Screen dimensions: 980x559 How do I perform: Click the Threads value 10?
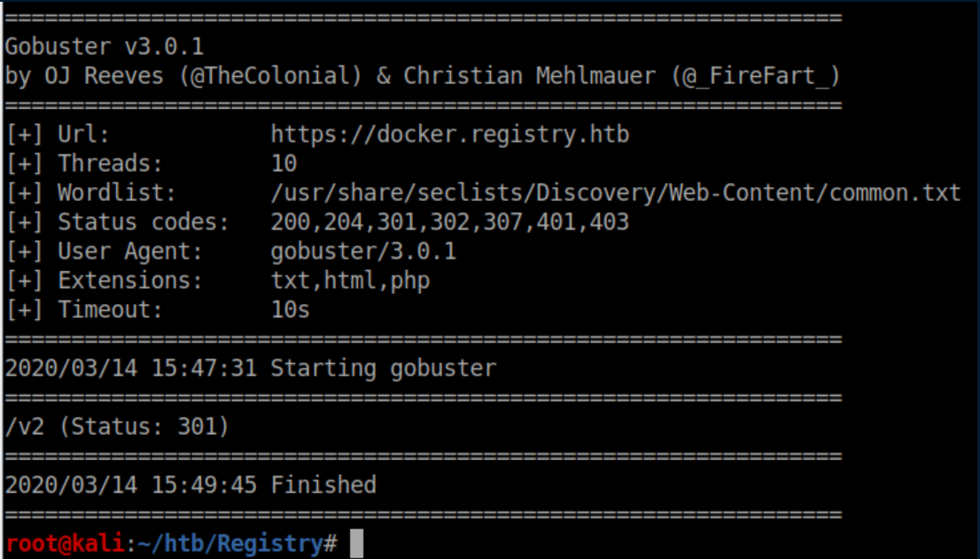click(x=284, y=164)
